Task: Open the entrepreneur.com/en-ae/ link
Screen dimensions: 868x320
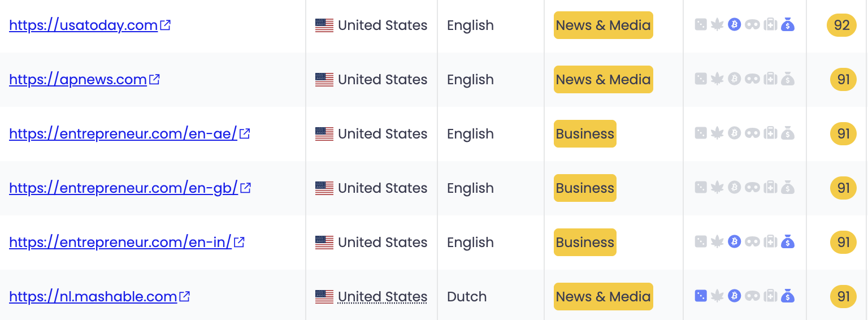Action: click(x=123, y=134)
